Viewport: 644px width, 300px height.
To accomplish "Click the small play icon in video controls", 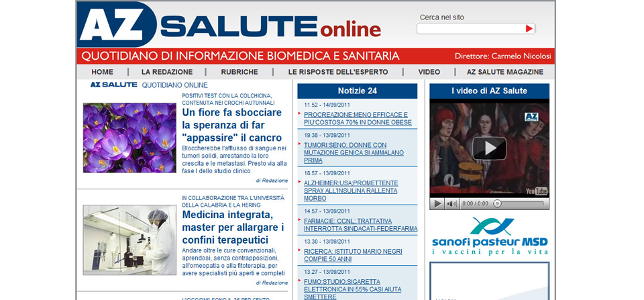I will (x=437, y=204).
